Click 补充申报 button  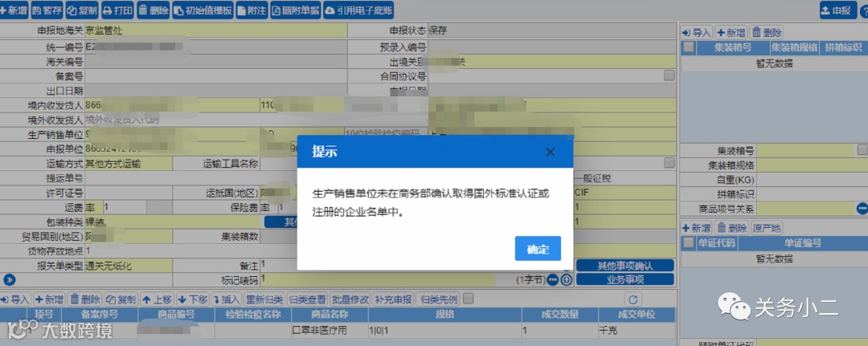pos(393,299)
